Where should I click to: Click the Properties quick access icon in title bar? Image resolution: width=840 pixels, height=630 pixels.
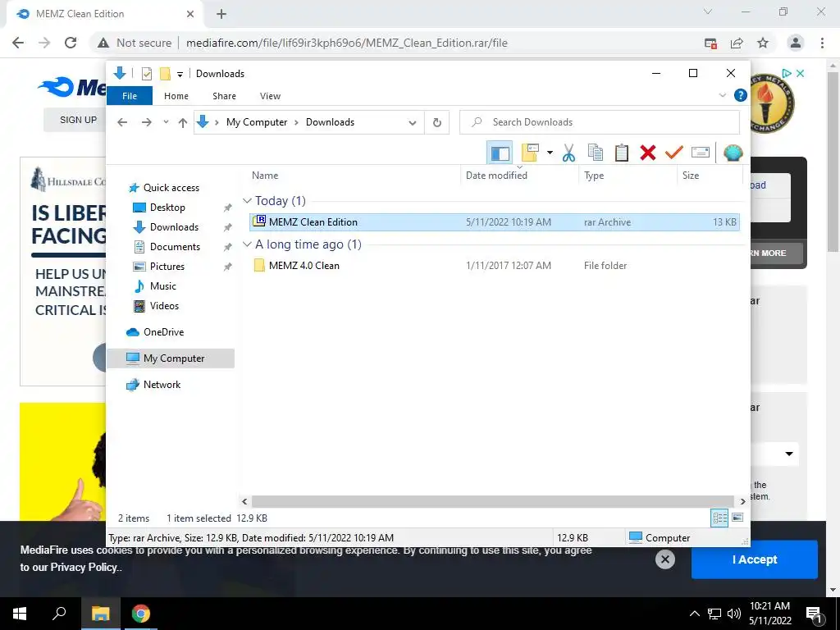(146, 74)
